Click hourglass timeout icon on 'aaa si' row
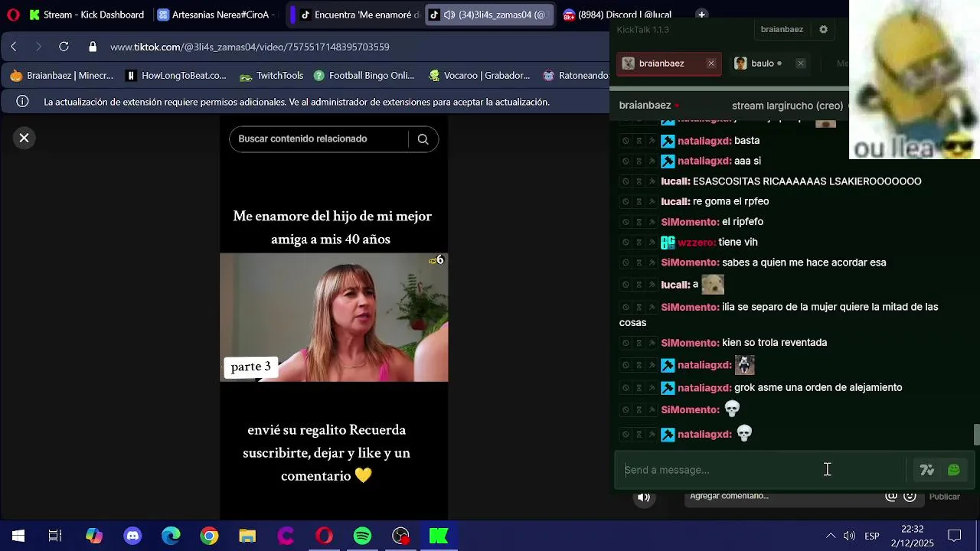 point(639,161)
